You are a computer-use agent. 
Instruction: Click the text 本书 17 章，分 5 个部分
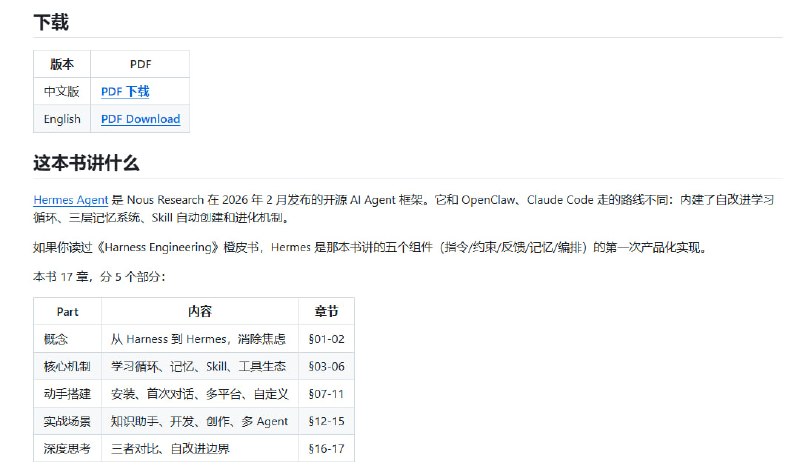pos(99,277)
